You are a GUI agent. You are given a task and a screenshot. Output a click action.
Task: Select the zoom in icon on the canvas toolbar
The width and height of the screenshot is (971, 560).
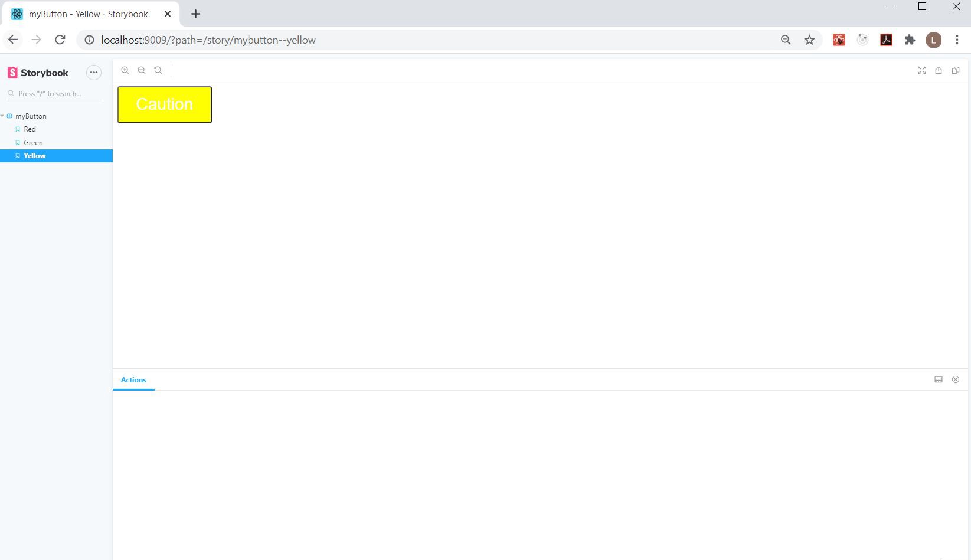[125, 70]
